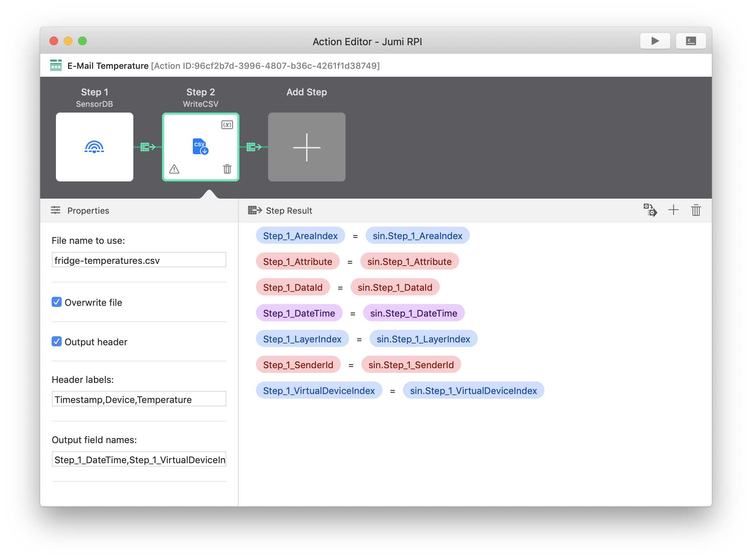752x560 pixels.
Task: Click the auto-map fields icon in Step Result
Action: tap(650, 210)
